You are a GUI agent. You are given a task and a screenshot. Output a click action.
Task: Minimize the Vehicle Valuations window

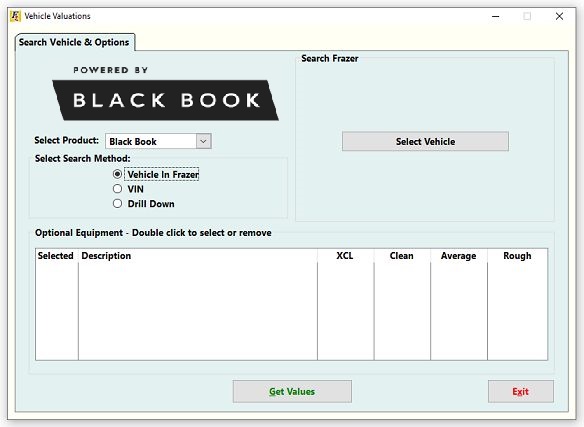pyautogui.click(x=495, y=16)
